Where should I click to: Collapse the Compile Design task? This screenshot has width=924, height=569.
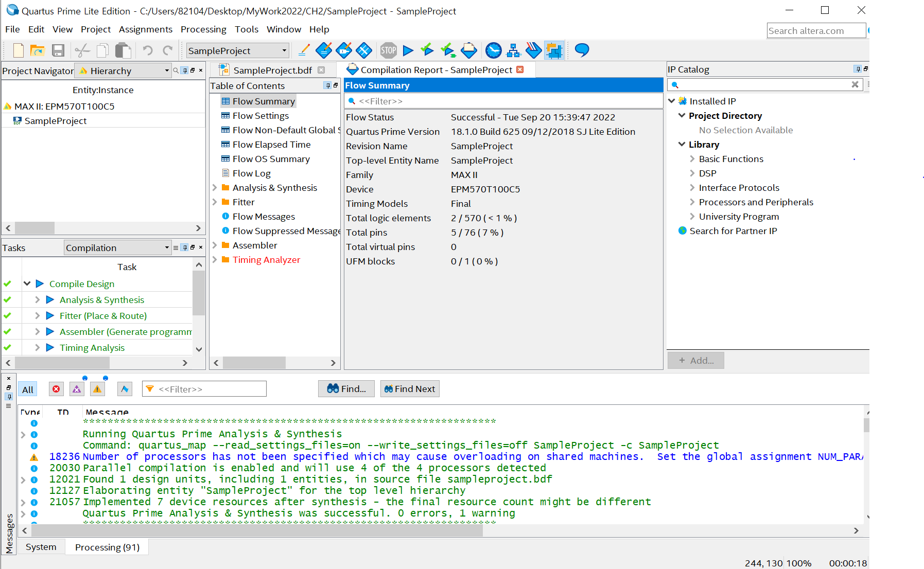27,283
